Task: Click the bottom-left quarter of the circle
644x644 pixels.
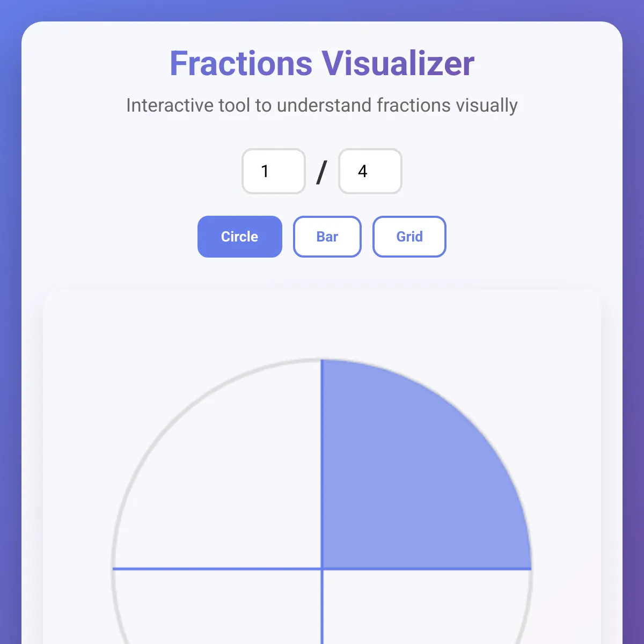Action: 225,606
